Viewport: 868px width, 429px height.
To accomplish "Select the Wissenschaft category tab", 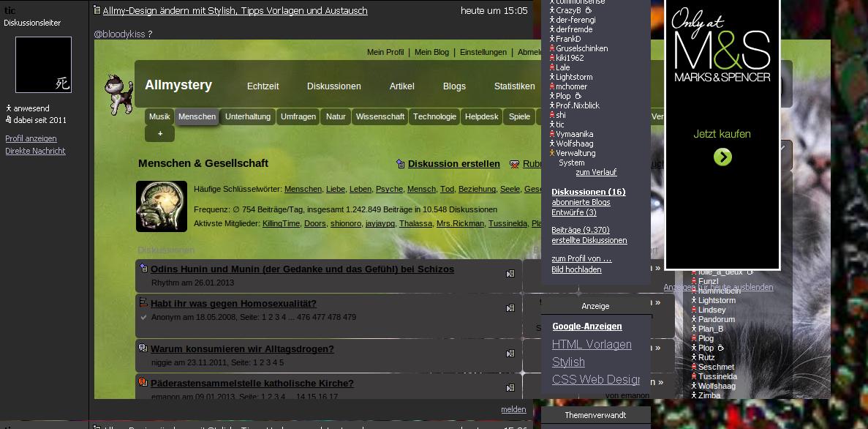I will (x=380, y=116).
